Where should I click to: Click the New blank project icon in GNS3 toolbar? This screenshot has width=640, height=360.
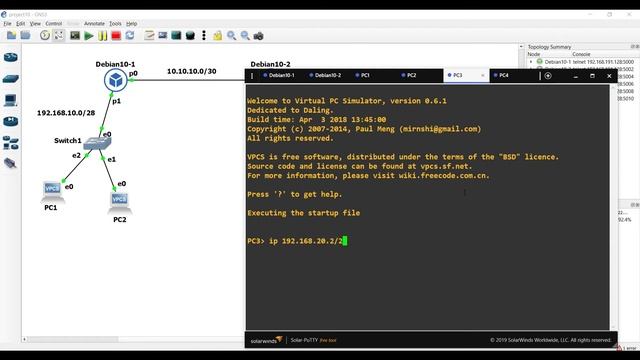[x=11, y=36]
